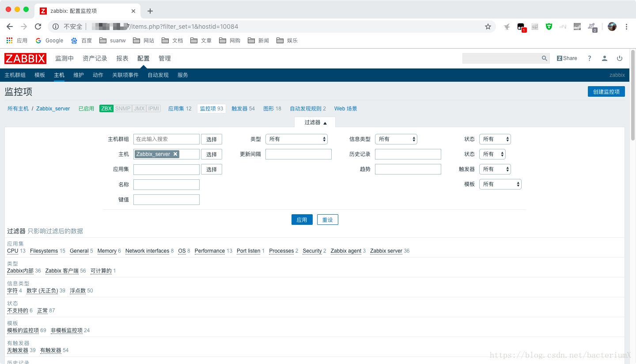
Task: Filter by 不支持的 status
Action: click(18, 311)
